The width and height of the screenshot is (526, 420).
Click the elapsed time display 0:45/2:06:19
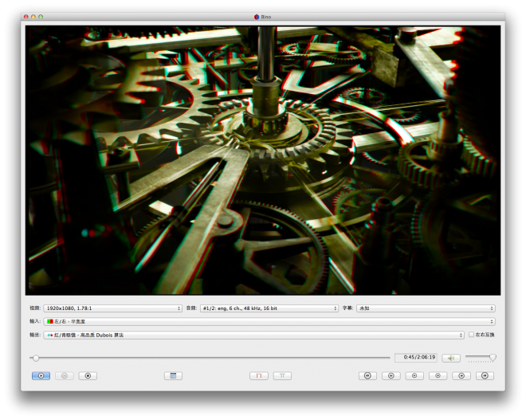pyautogui.click(x=415, y=358)
